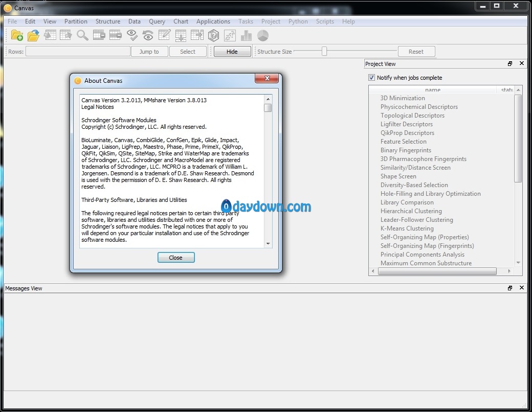Close the Project View panel

522,63
